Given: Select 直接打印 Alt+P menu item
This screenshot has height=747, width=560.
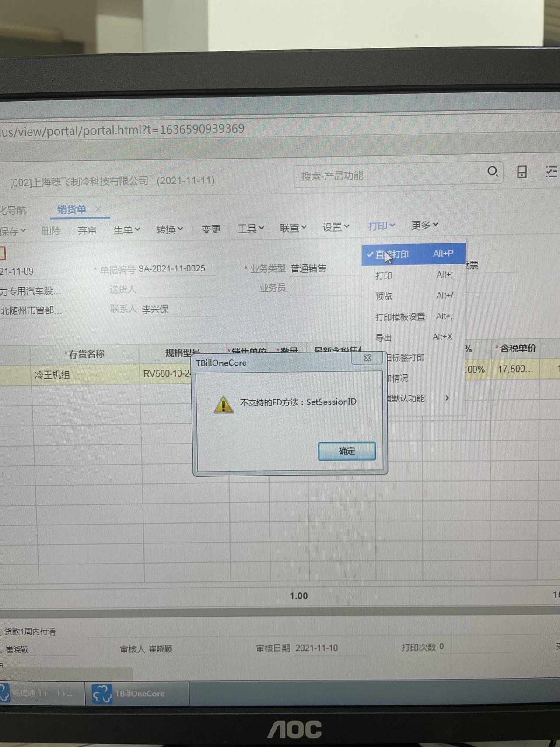Looking at the screenshot, I should click(x=413, y=254).
